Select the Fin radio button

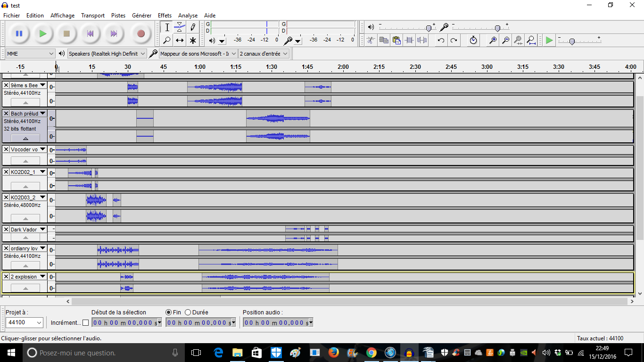(169, 312)
